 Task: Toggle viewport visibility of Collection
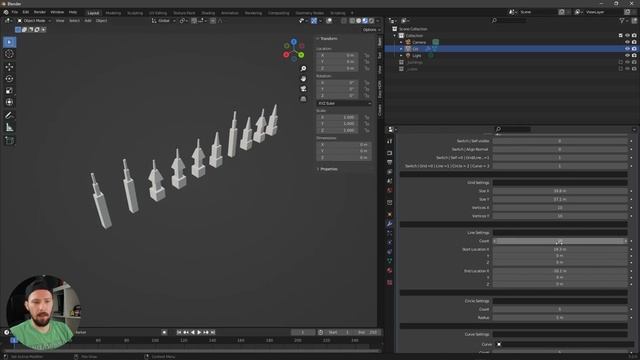pyautogui.click(x=627, y=36)
